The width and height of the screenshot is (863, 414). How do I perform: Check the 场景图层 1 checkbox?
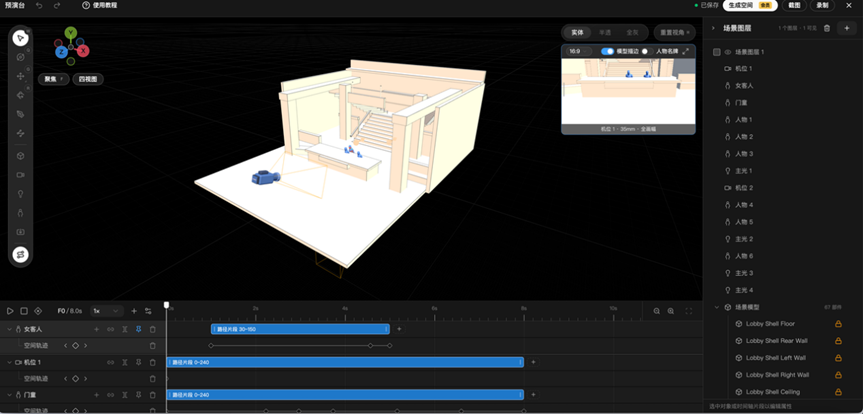(716, 52)
